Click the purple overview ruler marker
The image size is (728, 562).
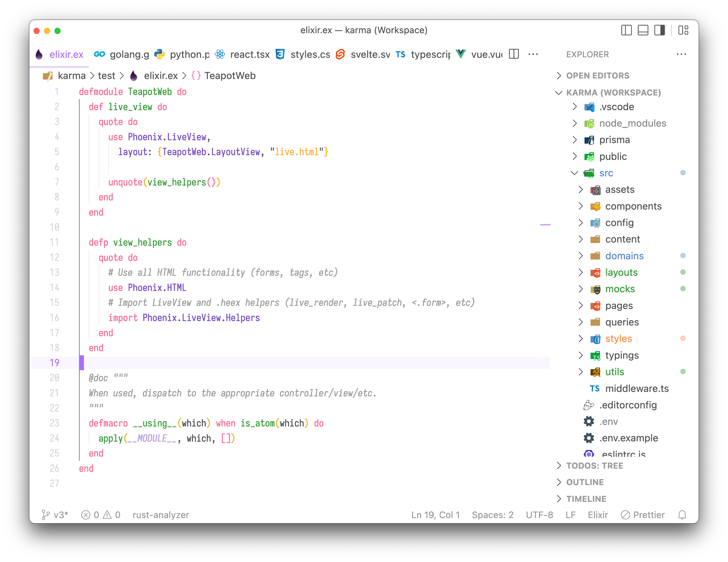[x=545, y=225]
